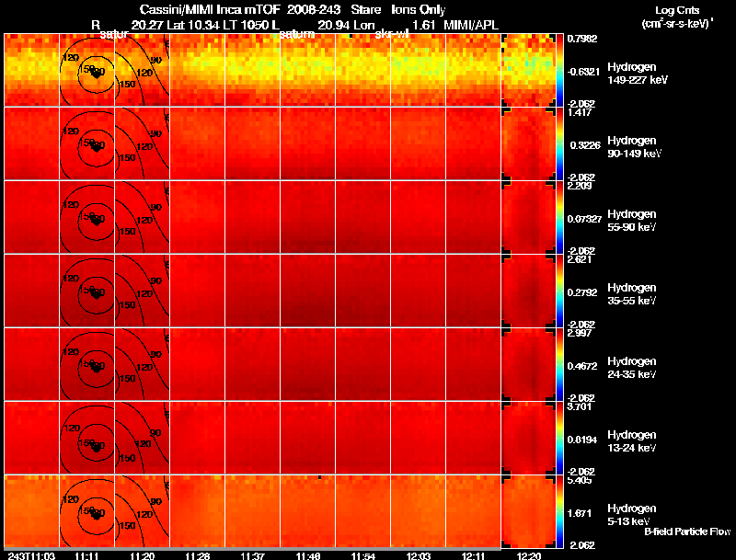
Task: Click the '11:28' time axis label
Action: [198, 555]
